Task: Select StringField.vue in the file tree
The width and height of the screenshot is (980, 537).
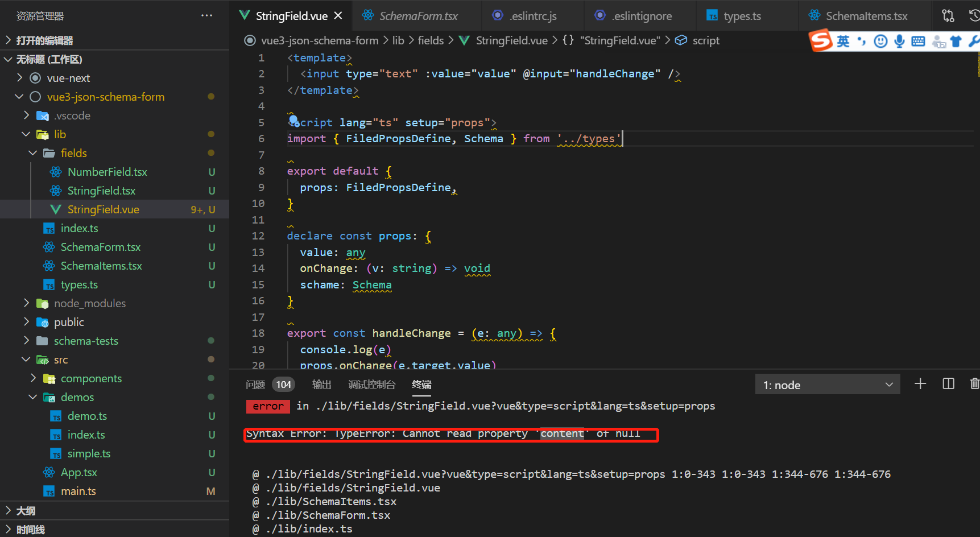Action: pos(103,209)
